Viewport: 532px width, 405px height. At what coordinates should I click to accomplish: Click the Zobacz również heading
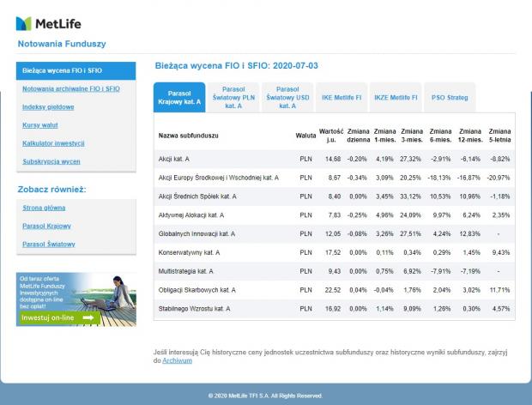pyautogui.click(x=51, y=190)
